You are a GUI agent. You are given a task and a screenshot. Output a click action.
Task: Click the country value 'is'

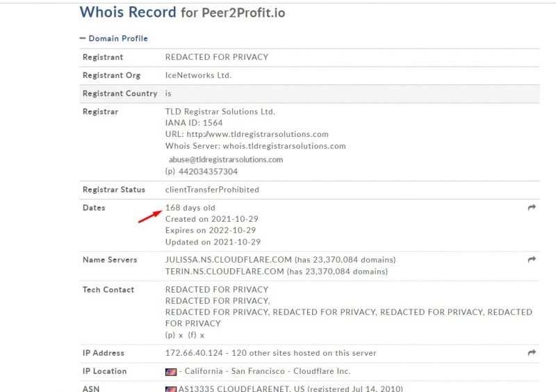[168, 94]
